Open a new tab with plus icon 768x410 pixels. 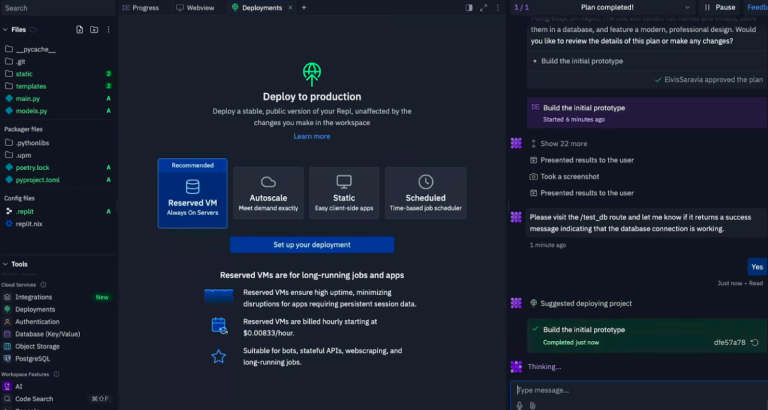click(304, 7)
